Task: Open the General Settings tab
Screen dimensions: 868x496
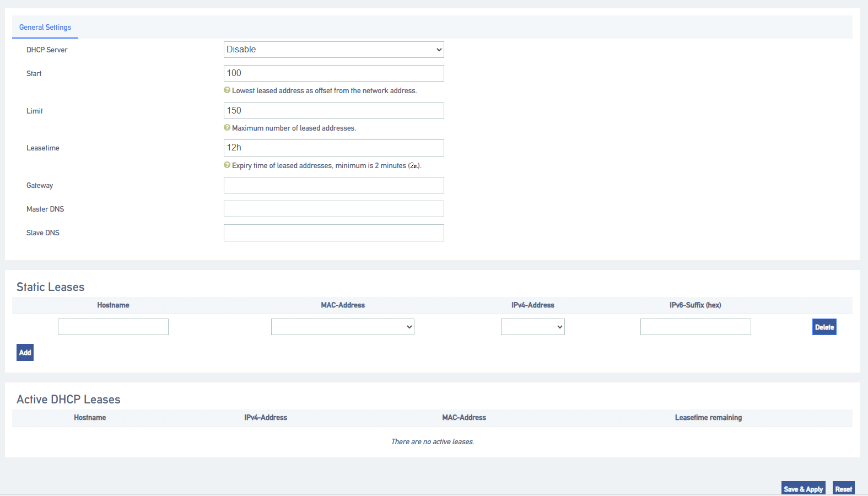Action: point(45,27)
